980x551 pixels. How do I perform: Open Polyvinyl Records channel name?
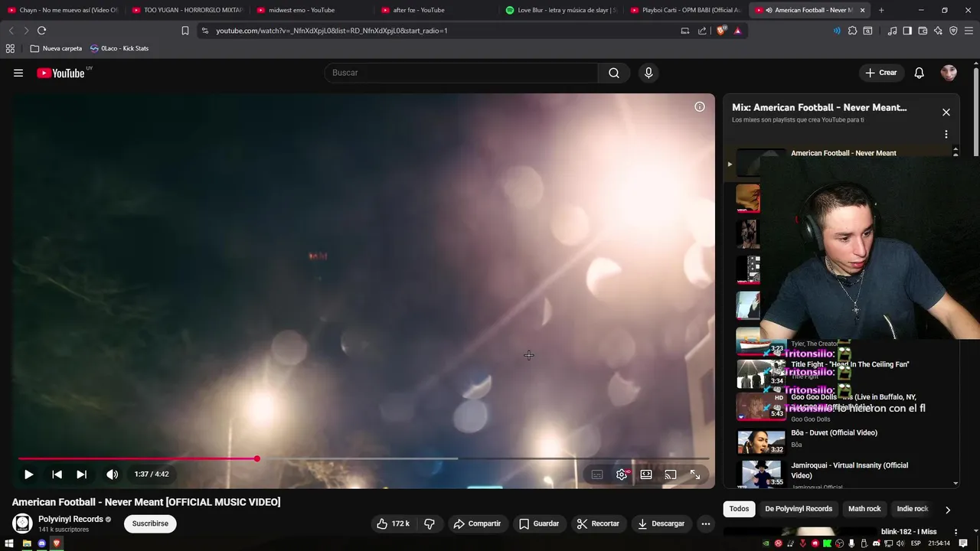coord(70,519)
